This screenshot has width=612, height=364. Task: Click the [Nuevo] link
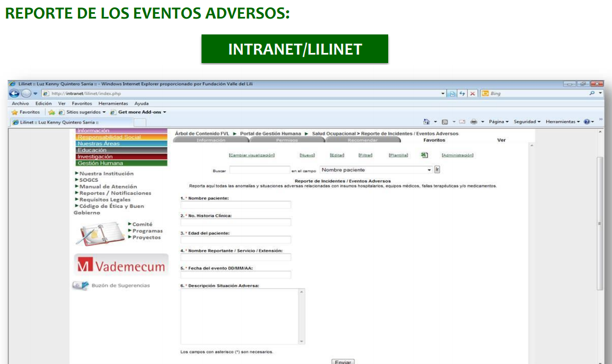(307, 155)
